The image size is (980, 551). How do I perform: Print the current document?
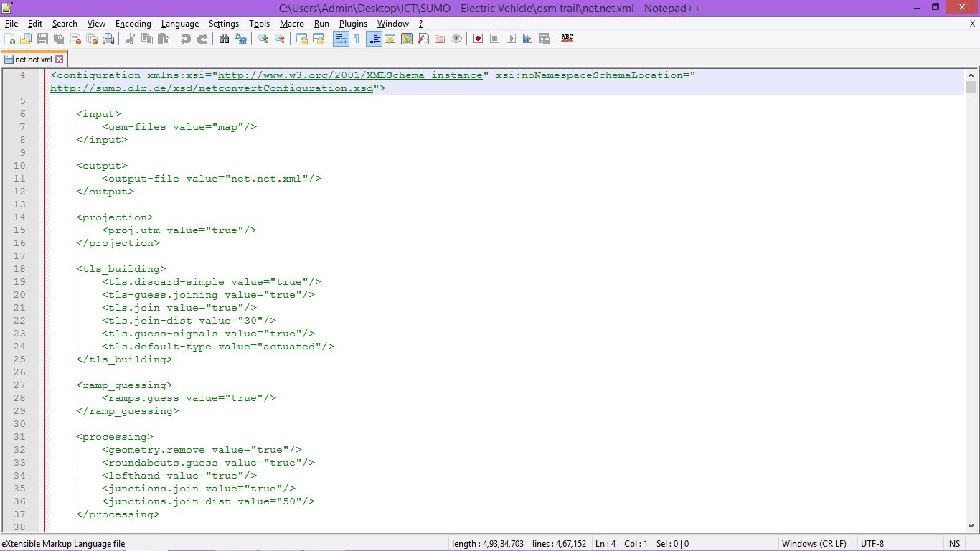[108, 39]
